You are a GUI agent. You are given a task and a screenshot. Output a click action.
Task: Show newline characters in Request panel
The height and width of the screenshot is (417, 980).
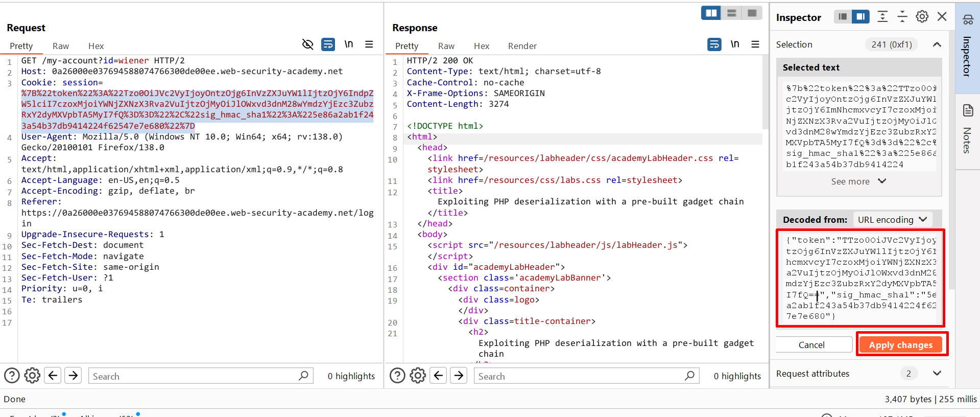[x=349, y=44]
